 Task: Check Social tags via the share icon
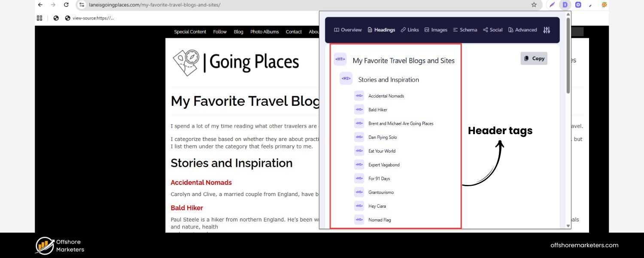pyautogui.click(x=492, y=30)
